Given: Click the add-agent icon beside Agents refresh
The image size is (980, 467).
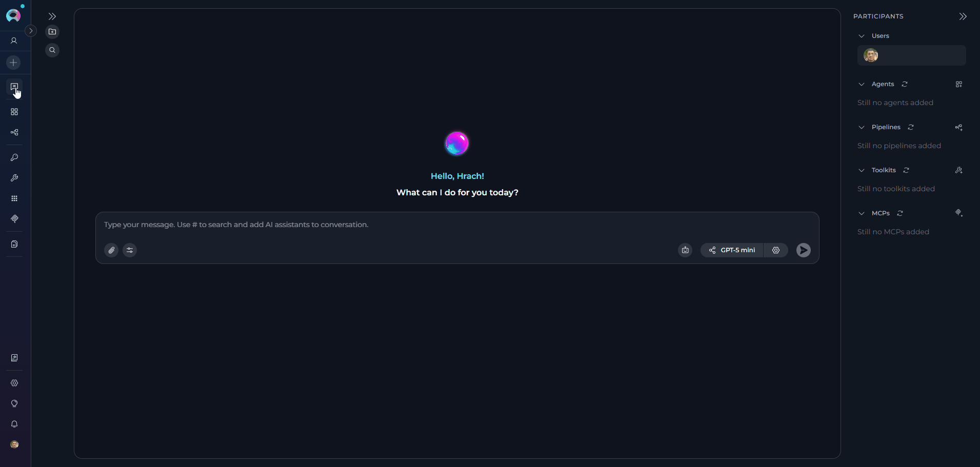Looking at the screenshot, I should (x=958, y=84).
